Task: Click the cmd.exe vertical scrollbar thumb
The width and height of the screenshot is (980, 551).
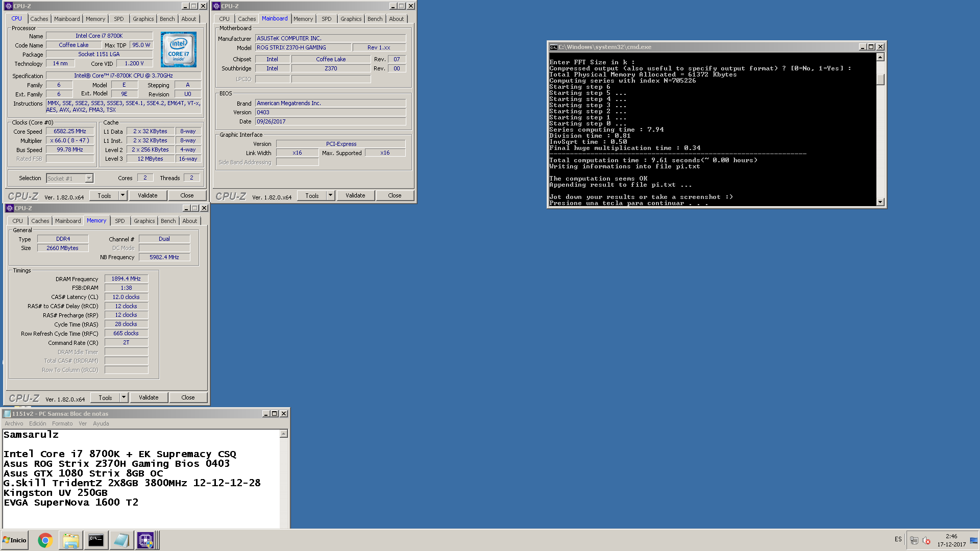Action: (x=880, y=80)
